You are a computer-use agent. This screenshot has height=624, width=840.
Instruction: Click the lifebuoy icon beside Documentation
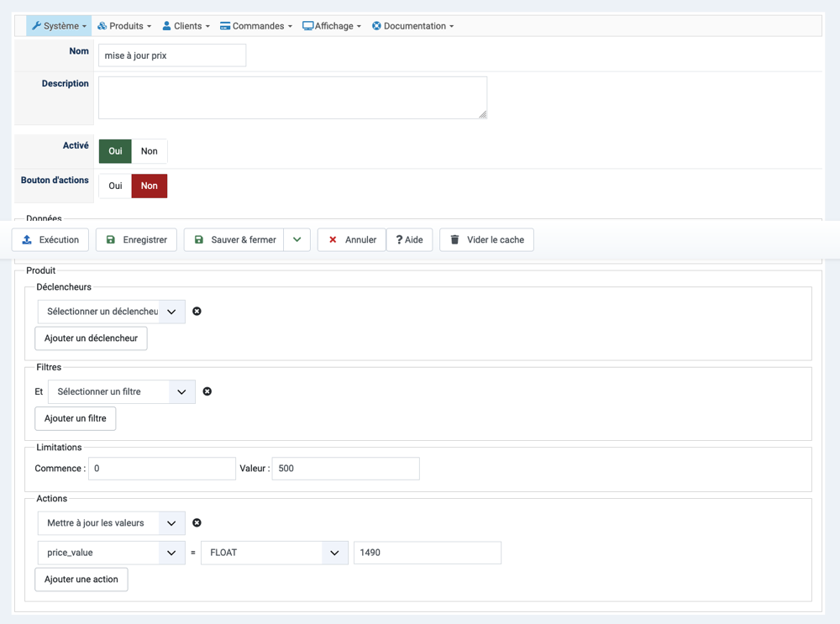pos(376,26)
